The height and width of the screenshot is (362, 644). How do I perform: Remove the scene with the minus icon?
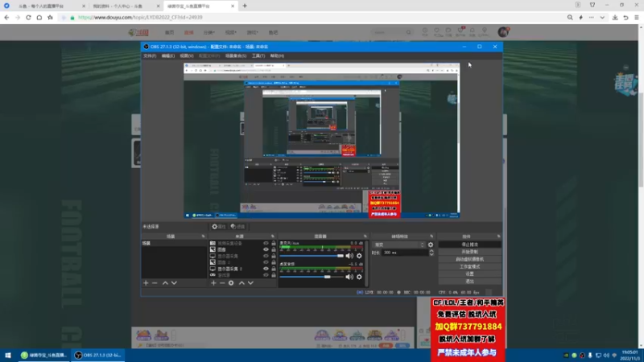[155, 283]
